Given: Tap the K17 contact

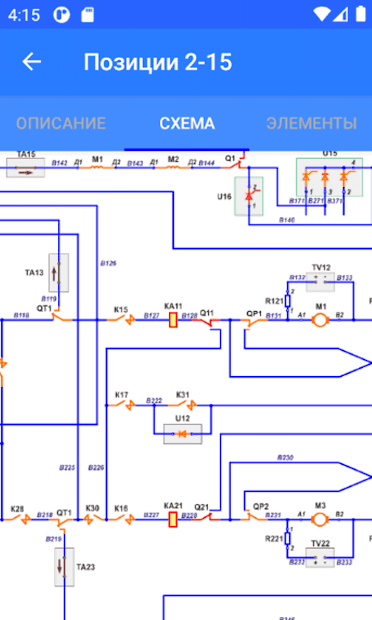Looking at the screenshot, I should 122,405.
